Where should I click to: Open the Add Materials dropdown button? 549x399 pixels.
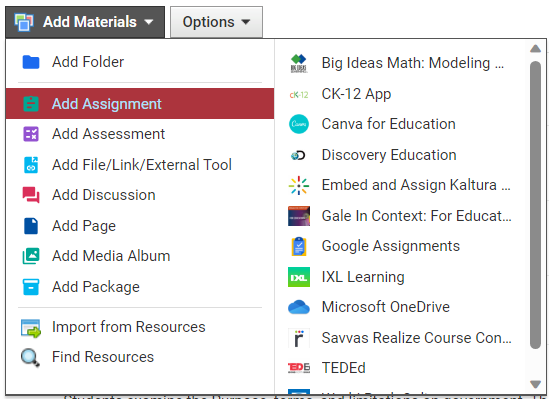click(x=85, y=22)
